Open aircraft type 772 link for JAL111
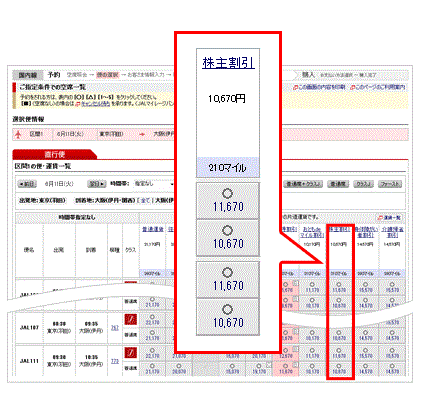426x398 pixels. tap(115, 361)
